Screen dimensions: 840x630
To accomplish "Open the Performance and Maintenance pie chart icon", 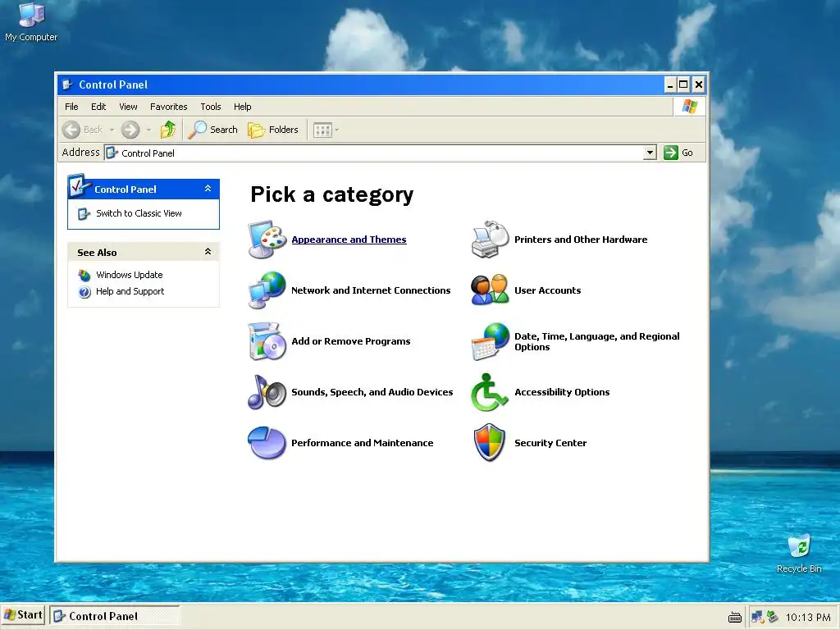I will point(267,442).
